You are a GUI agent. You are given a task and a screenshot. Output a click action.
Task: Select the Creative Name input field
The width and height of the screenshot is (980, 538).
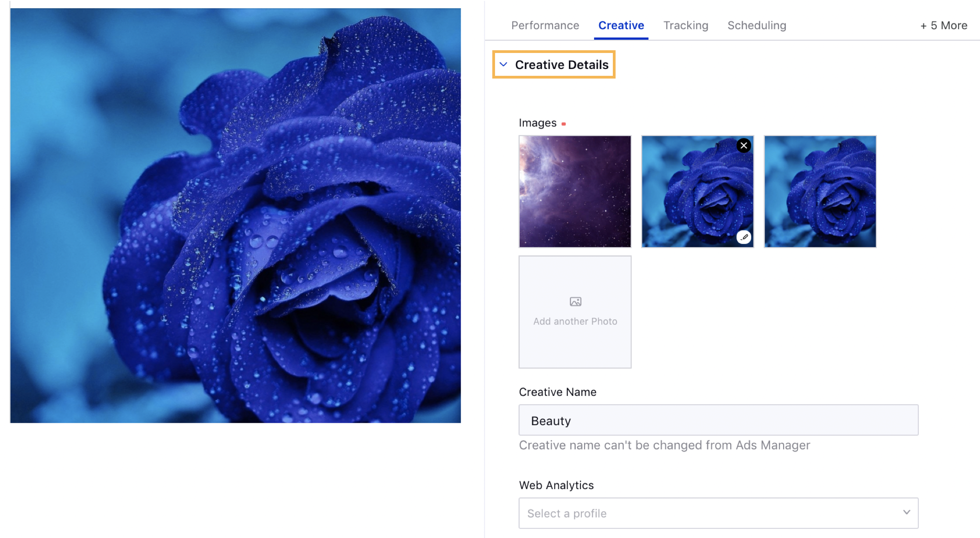point(719,420)
